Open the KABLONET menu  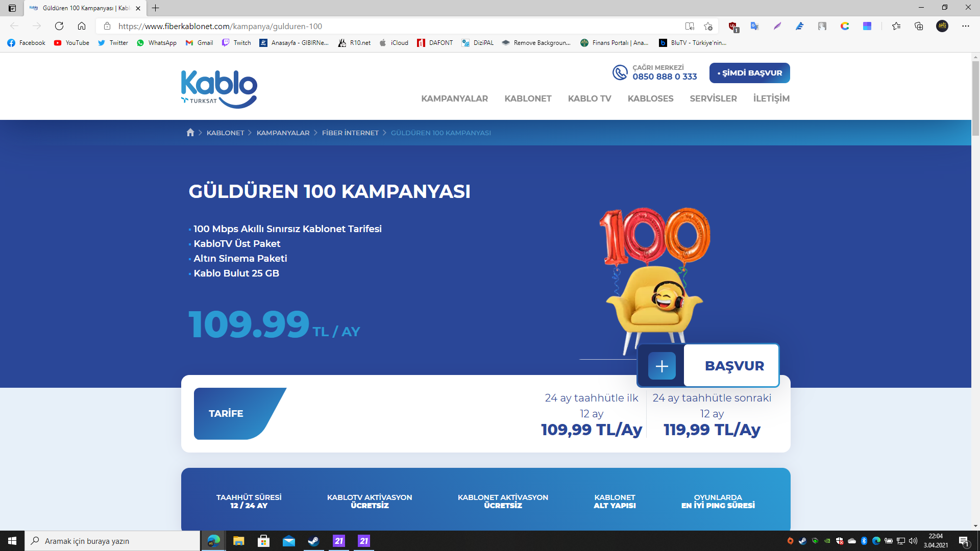[528, 98]
